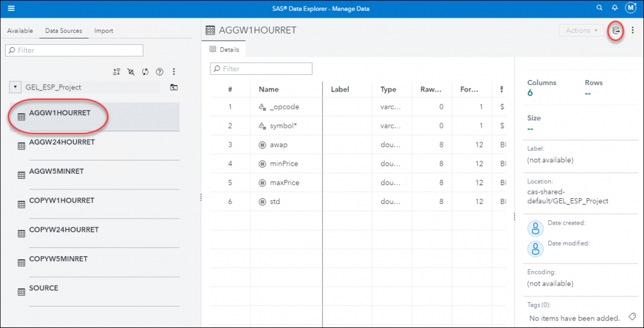
Task: Click the std column name
Action: (275, 201)
